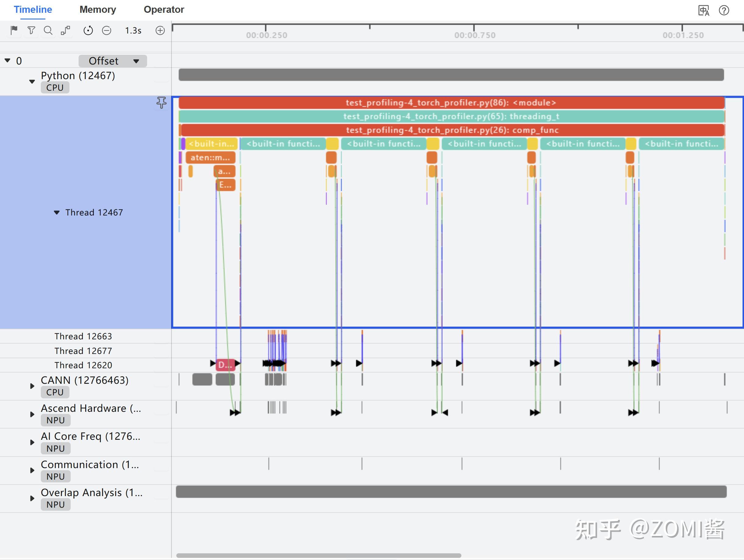Collapse the Thread 12467 row

[x=57, y=212]
